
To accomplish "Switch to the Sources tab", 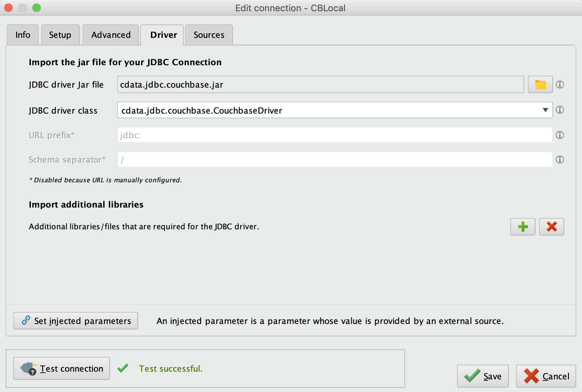I will (209, 35).
